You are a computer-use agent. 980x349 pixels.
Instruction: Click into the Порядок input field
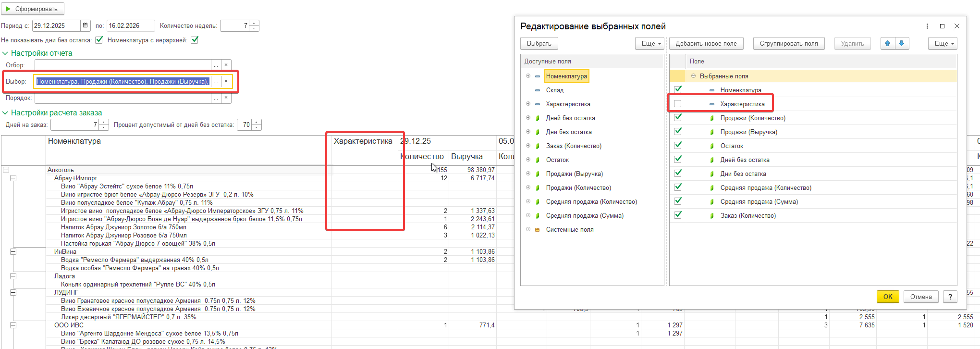pyautogui.click(x=123, y=98)
